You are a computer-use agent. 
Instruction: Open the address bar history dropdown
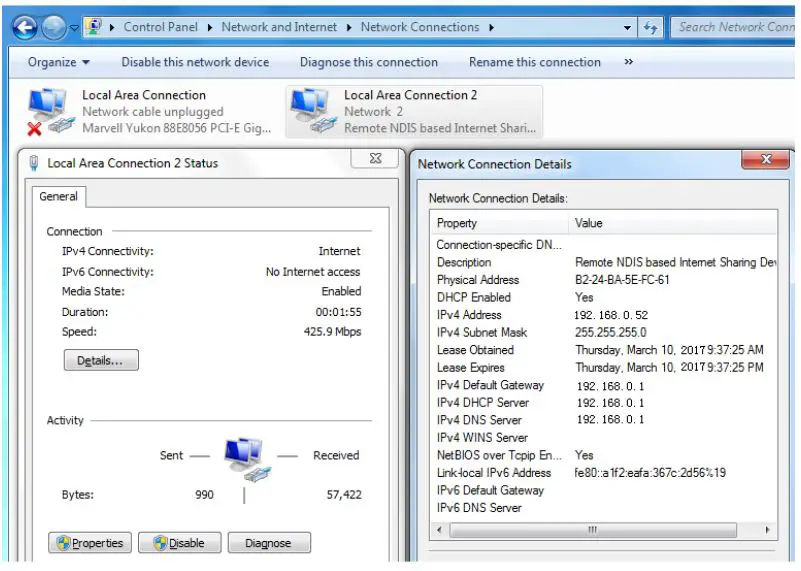pos(627,28)
